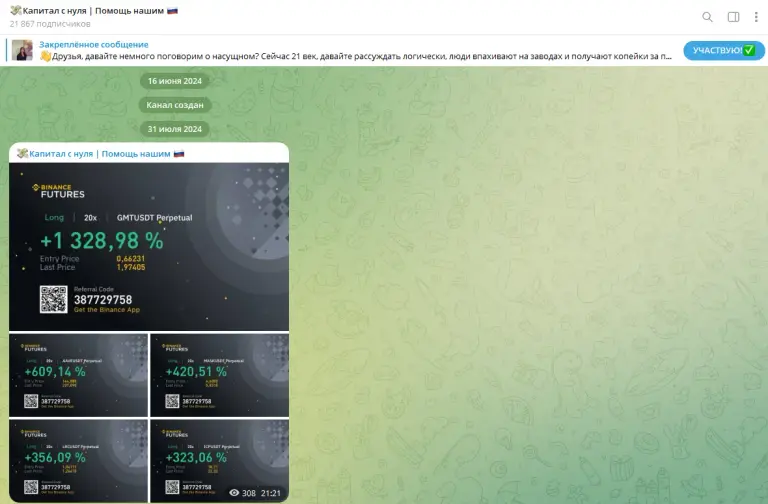The height and width of the screenshot is (504, 768).
Task: Click the 16 июня 2024 date badge
Action: 175,81
